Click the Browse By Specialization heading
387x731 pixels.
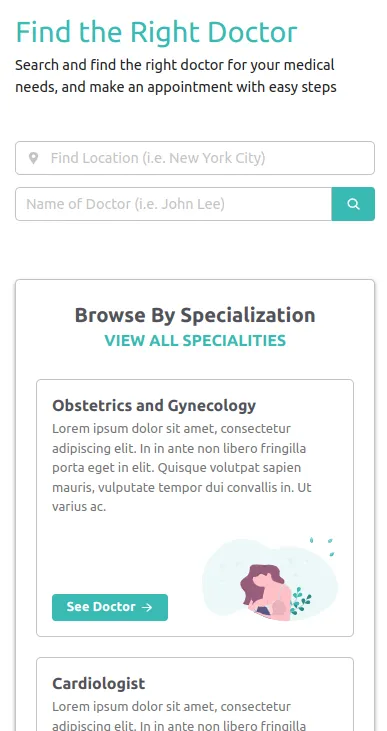(x=195, y=315)
